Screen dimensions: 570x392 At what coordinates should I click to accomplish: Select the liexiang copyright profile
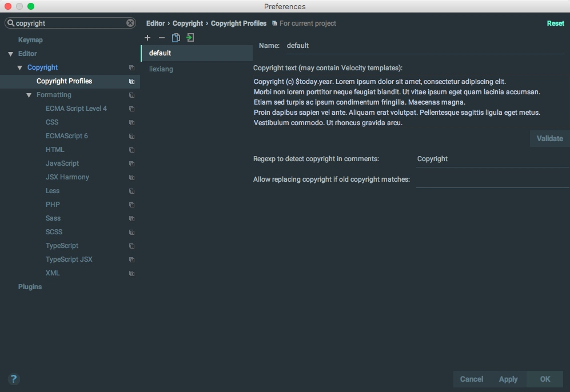pos(197,69)
